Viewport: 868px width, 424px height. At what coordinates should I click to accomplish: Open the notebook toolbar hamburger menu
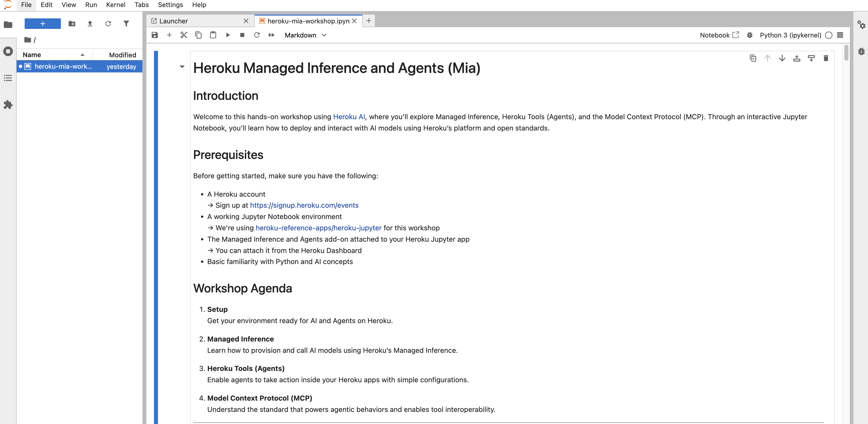(840, 35)
